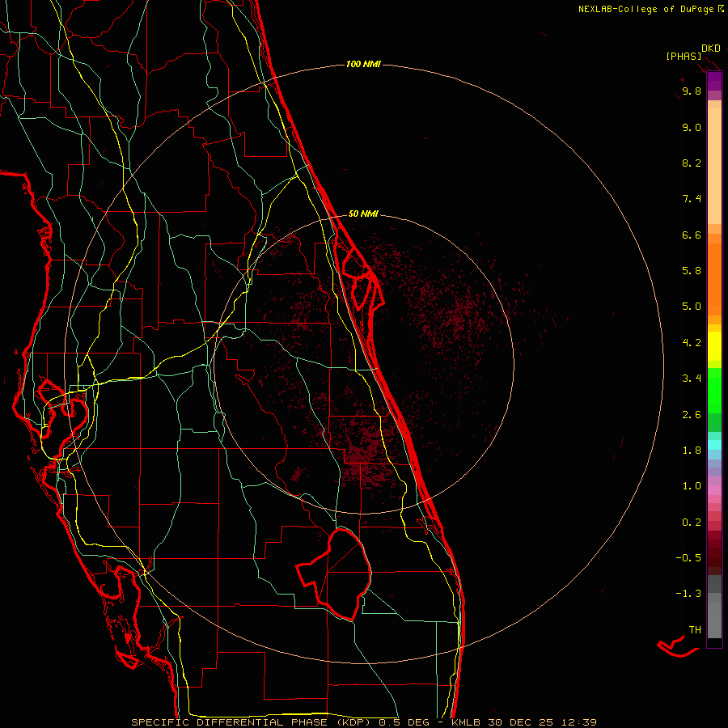Click the 100 NMI range ring label
This screenshot has width=728, height=728.
coord(363,64)
